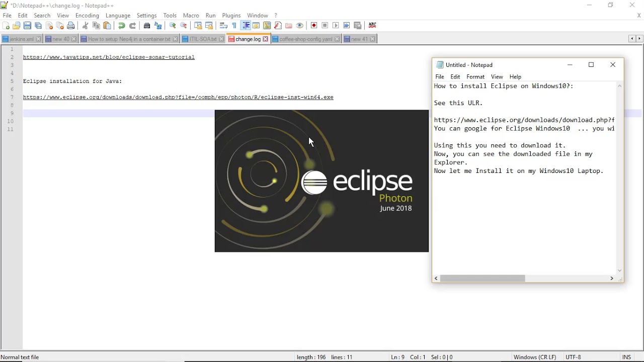Image resolution: width=644 pixels, height=362 pixels.
Task: Click the Stop recording icon
Action: pos(325,26)
